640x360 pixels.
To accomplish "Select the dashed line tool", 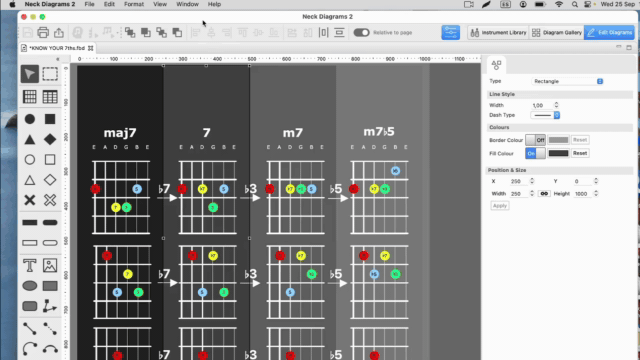I will (x=50, y=329).
